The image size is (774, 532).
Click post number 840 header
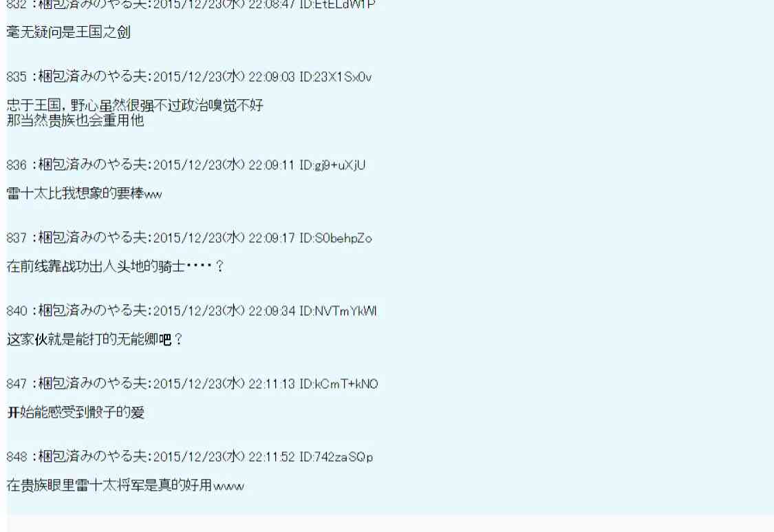tap(191, 310)
